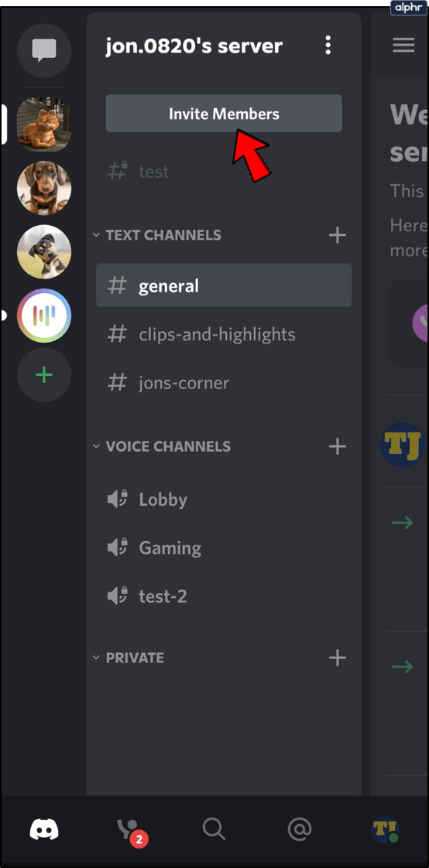This screenshot has height=868, width=429.
Task: Collapse the VOICE CHANNELS category
Action: point(162,446)
